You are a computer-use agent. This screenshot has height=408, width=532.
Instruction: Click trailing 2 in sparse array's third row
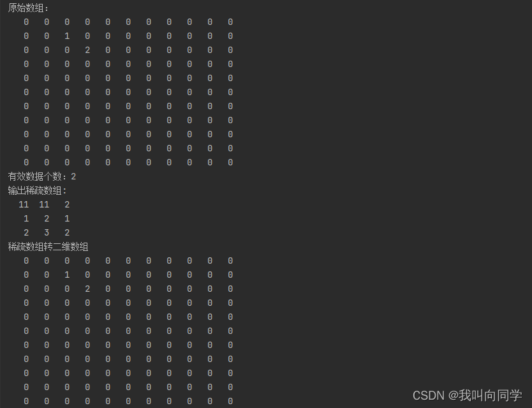(x=67, y=233)
